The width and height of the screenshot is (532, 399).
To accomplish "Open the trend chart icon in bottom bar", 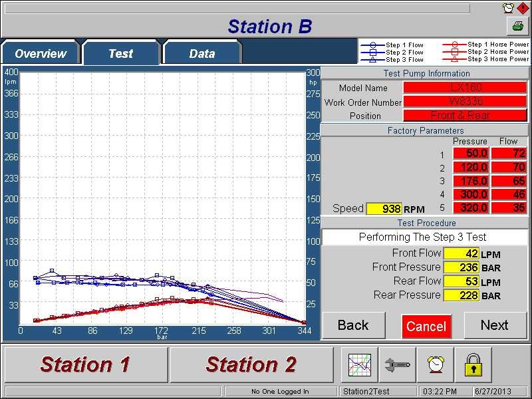I will 360,364.
